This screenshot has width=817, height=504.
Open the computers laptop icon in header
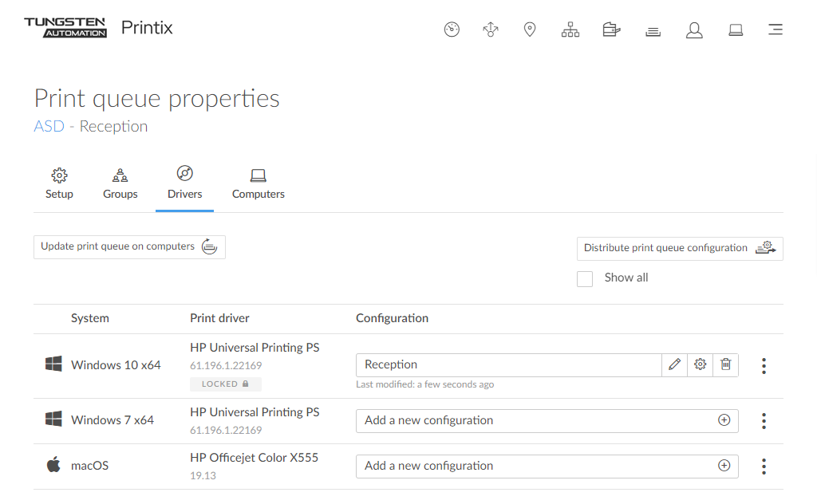click(736, 30)
